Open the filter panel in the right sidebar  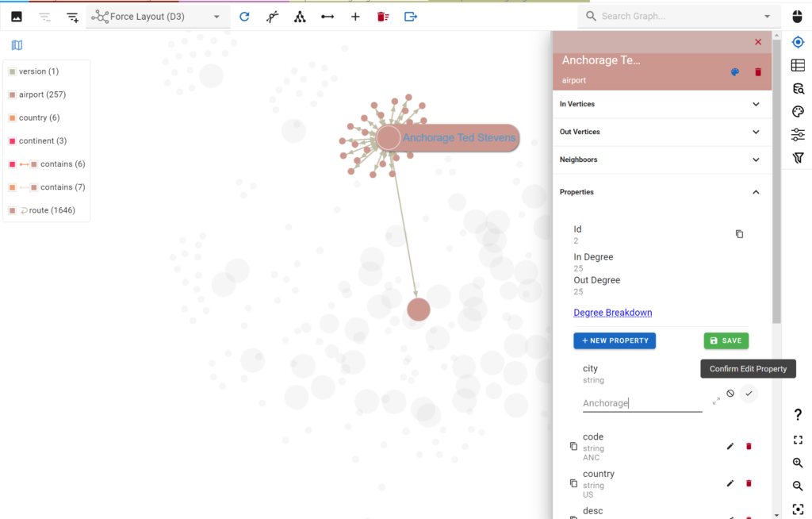[799, 157]
